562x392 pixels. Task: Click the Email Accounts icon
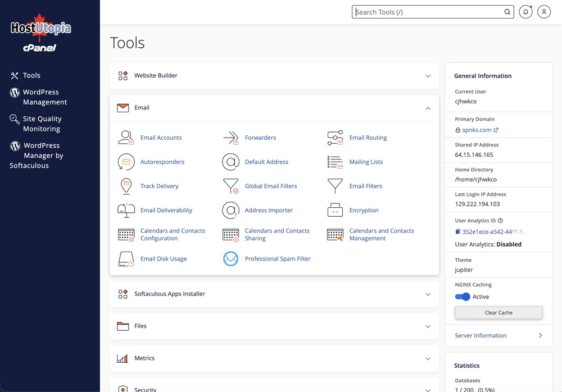tap(126, 138)
